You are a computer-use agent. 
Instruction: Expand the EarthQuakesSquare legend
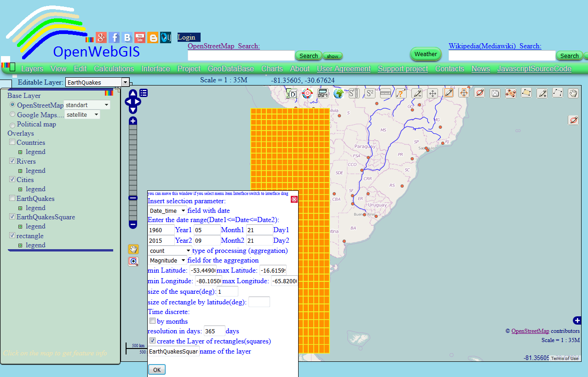(x=20, y=227)
